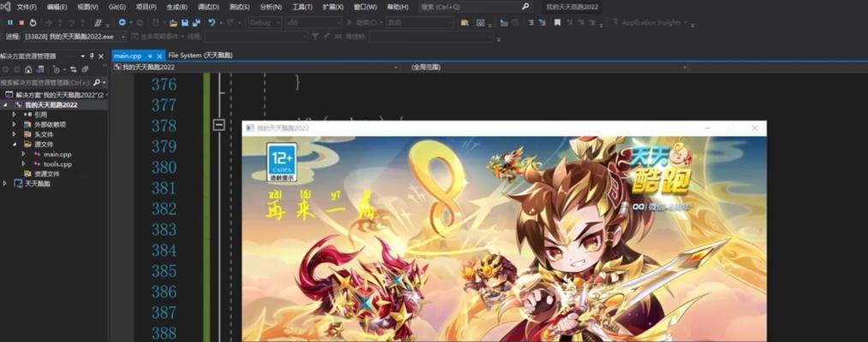The image size is (868, 342).
Task: Open the 视图(V) menu
Action: (x=87, y=7)
